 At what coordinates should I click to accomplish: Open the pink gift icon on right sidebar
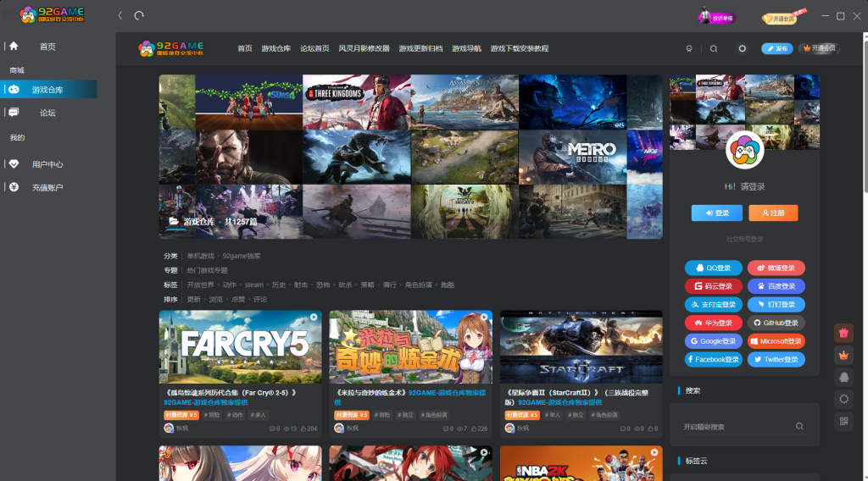pos(843,334)
